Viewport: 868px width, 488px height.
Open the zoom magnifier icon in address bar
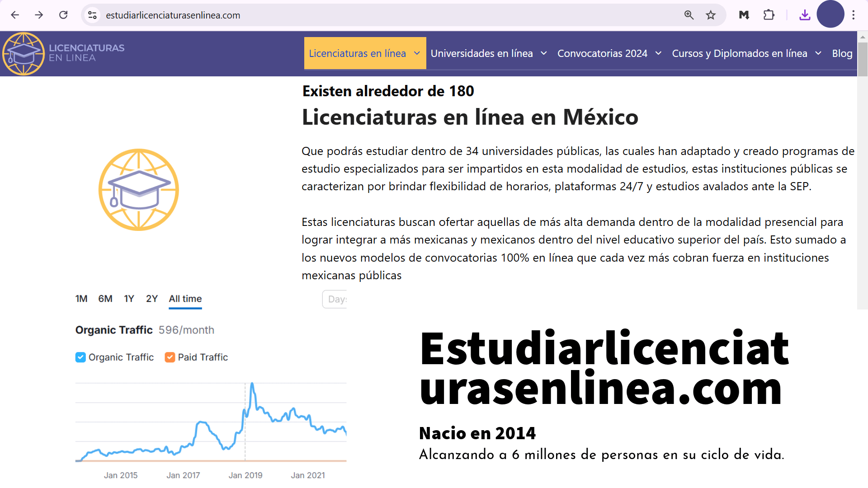coord(689,15)
